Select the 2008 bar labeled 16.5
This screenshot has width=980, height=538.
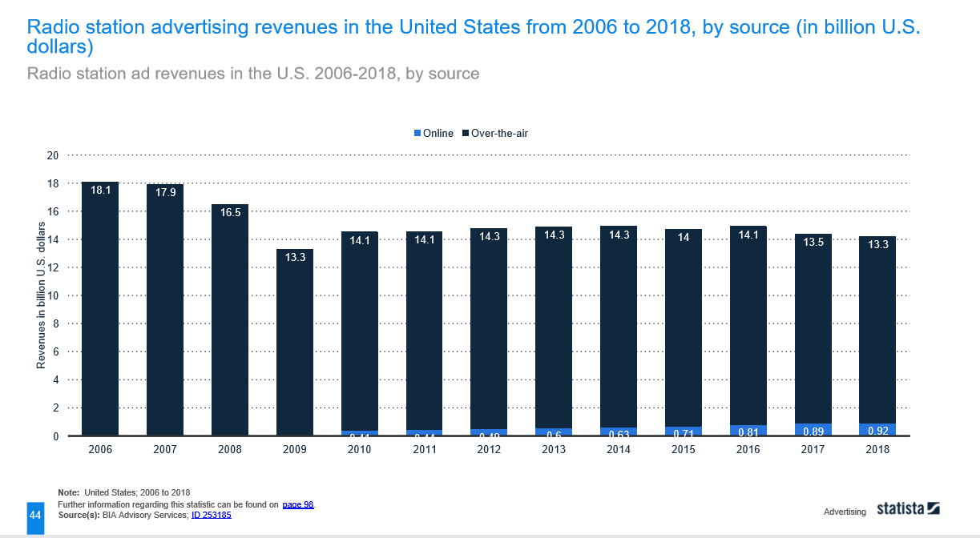click(230, 320)
